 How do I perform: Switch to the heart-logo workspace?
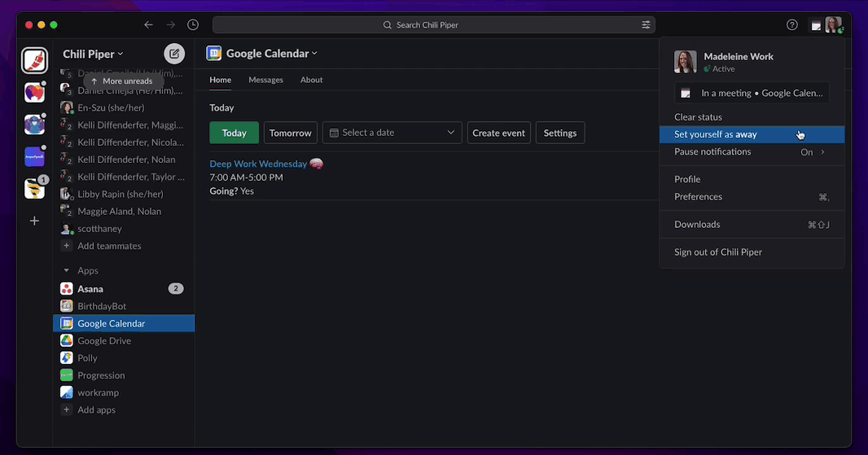point(34,93)
